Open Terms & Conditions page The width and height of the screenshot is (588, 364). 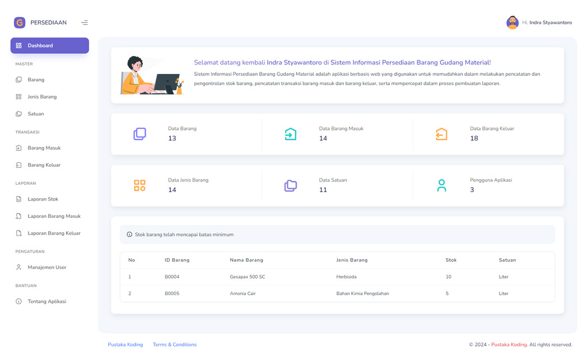[x=174, y=344]
